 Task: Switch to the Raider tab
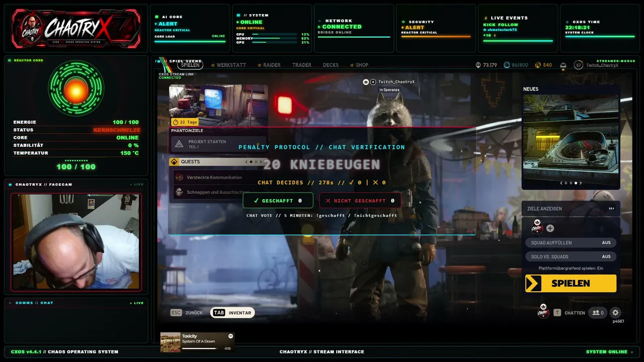pos(272,65)
